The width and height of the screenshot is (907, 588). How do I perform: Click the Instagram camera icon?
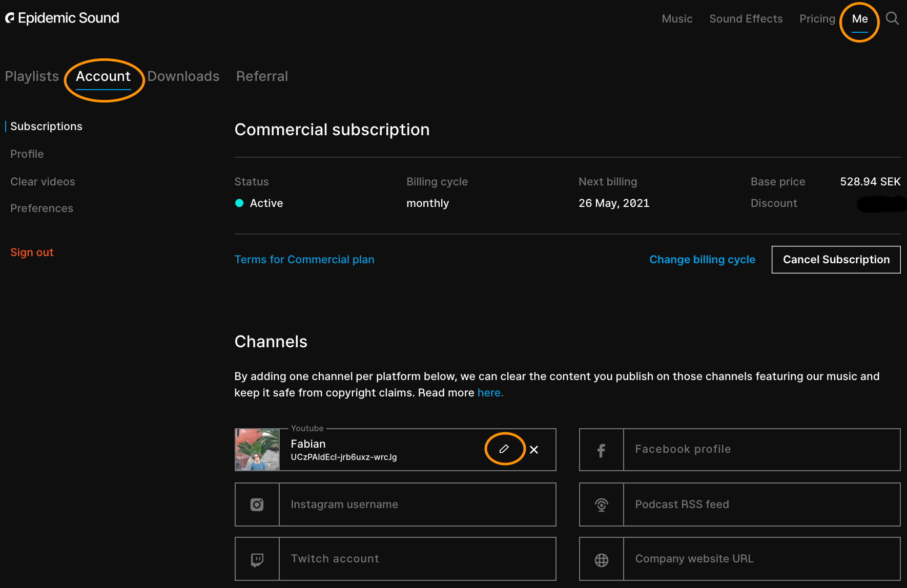tap(257, 505)
